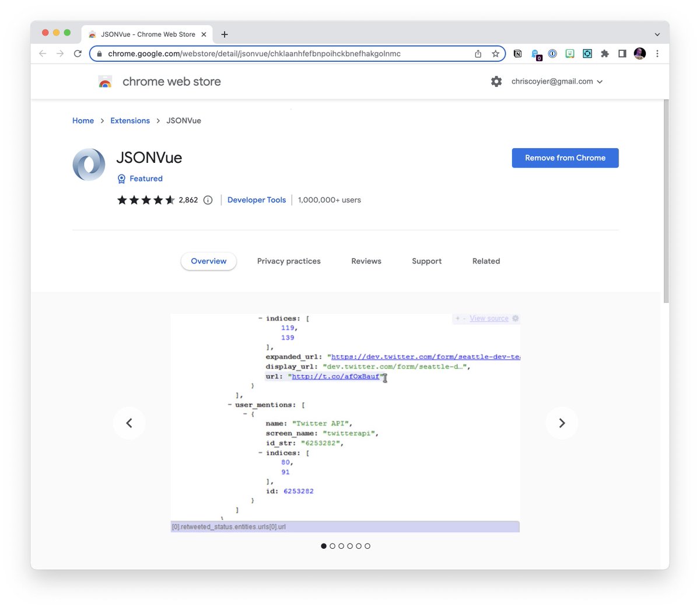Open the Notion extension icon

tap(517, 54)
